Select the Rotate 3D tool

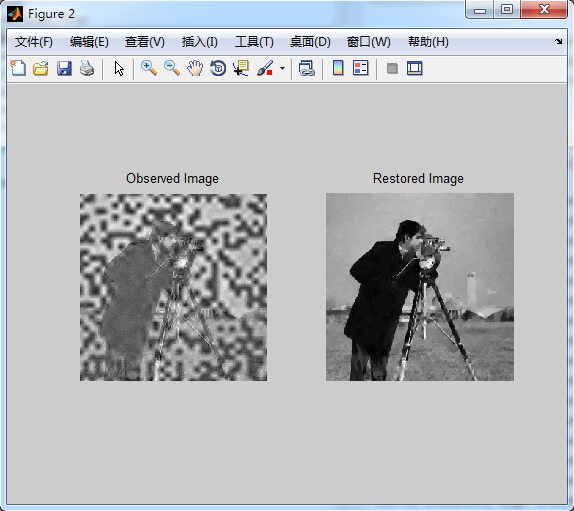pyautogui.click(x=218, y=68)
